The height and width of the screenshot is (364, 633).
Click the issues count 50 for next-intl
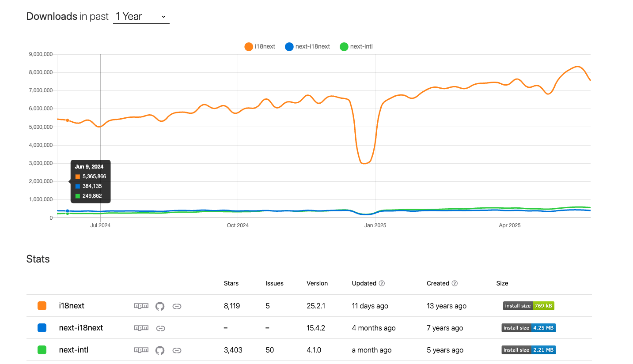tap(269, 350)
